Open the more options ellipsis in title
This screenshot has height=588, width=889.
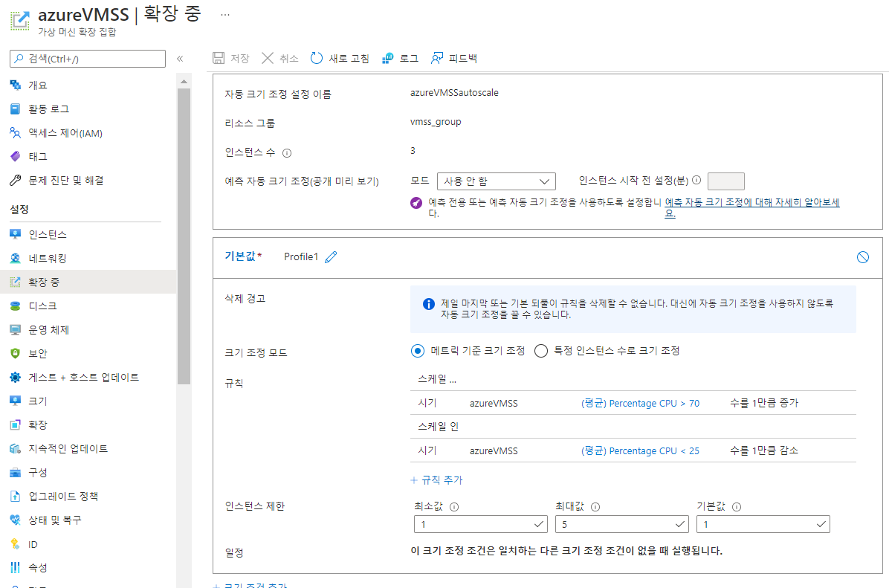tap(225, 16)
